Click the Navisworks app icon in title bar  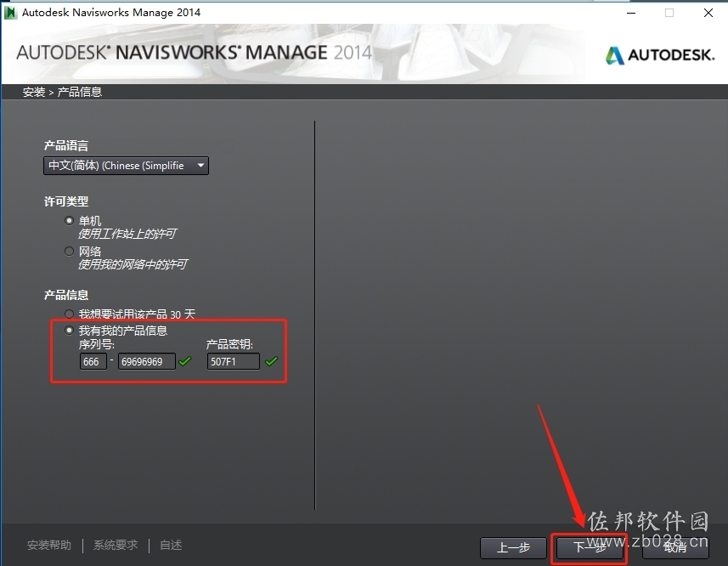[x=10, y=13]
